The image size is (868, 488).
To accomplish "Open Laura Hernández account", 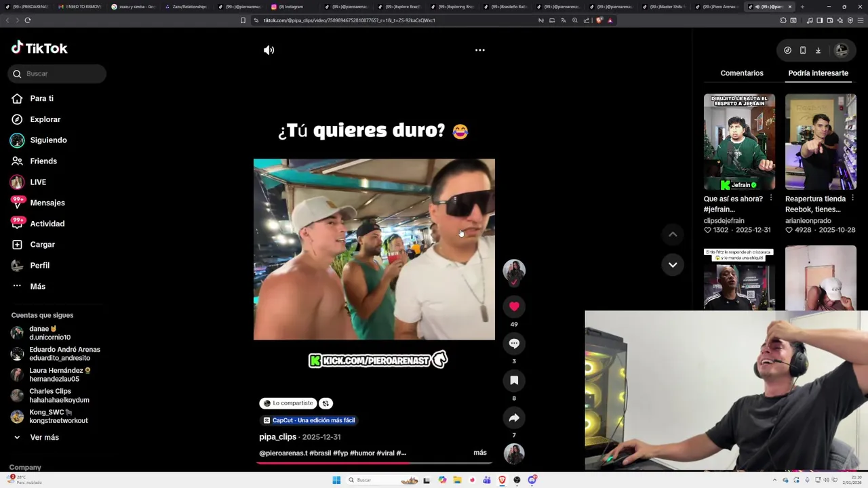I will [x=51, y=375].
